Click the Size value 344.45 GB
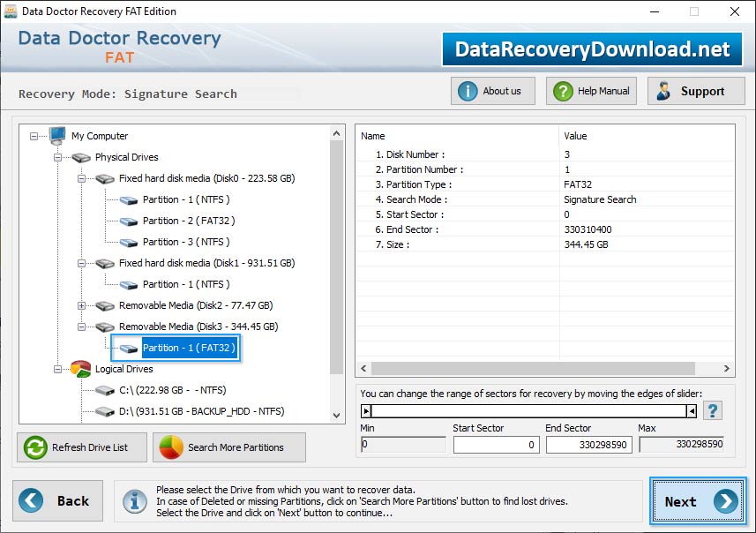Image resolution: width=756 pixels, height=533 pixels. (x=586, y=244)
